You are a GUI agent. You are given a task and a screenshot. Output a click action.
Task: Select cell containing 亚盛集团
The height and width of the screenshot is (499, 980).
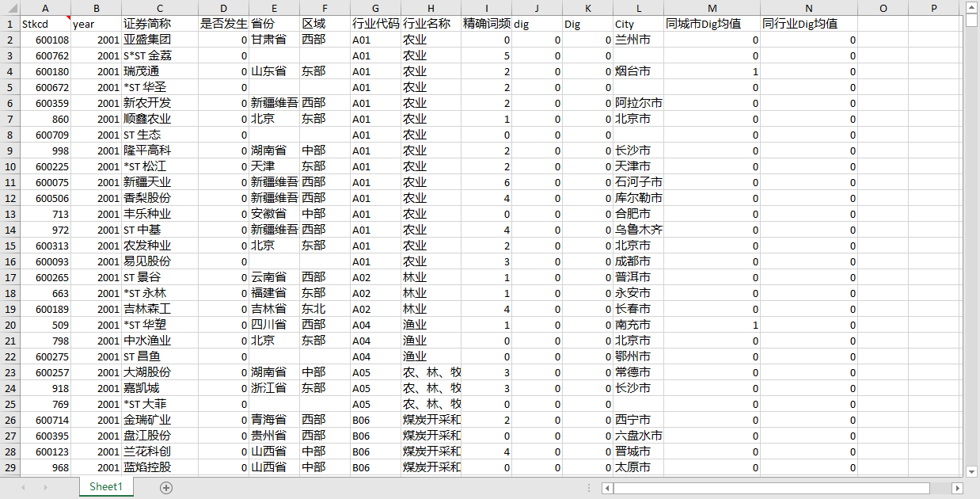click(x=160, y=40)
